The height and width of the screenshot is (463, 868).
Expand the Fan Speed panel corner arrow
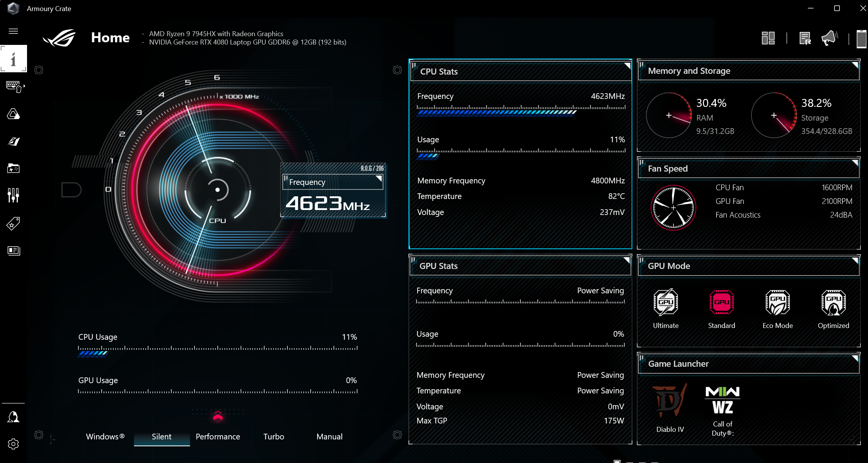(855, 163)
